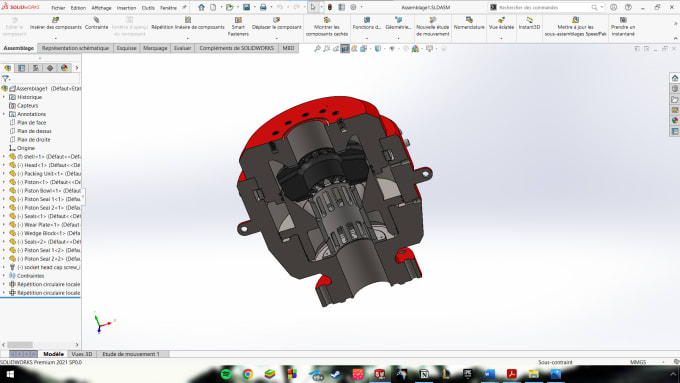The width and height of the screenshot is (680, 383).
Task: Open Répétition linéaire de composants tool
Action: pyautogui.click(x=188, y=23)
